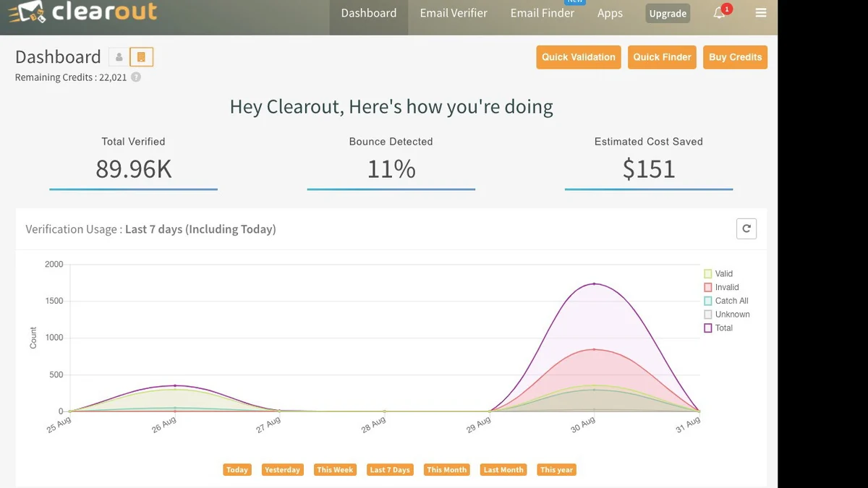Switch to individual user view icon
The image size is (868, 488).
tap(119, 57)
